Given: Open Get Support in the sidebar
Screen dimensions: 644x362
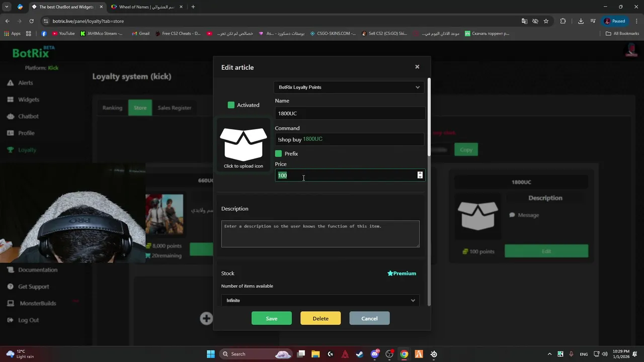Looking at the screenshot, I should click(33, 287).
